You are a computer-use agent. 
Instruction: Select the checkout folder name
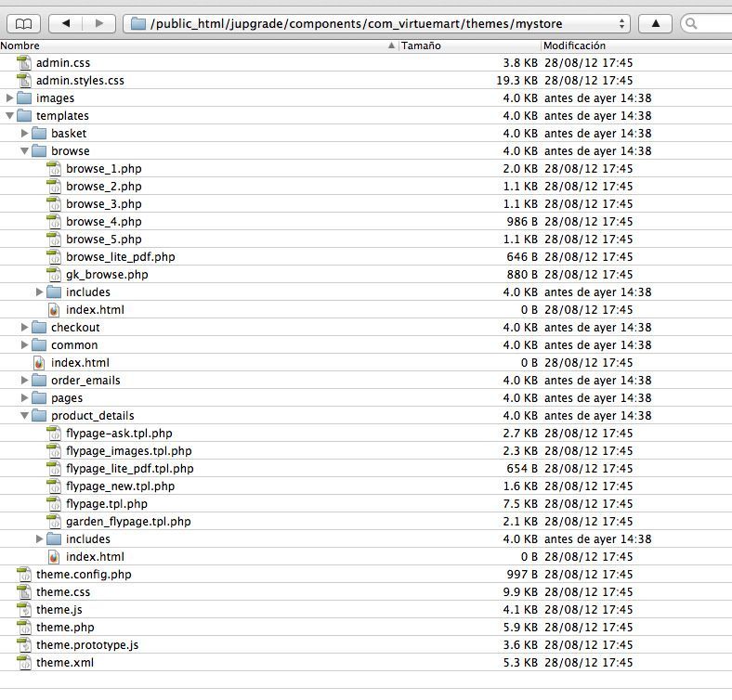point(75,328)
